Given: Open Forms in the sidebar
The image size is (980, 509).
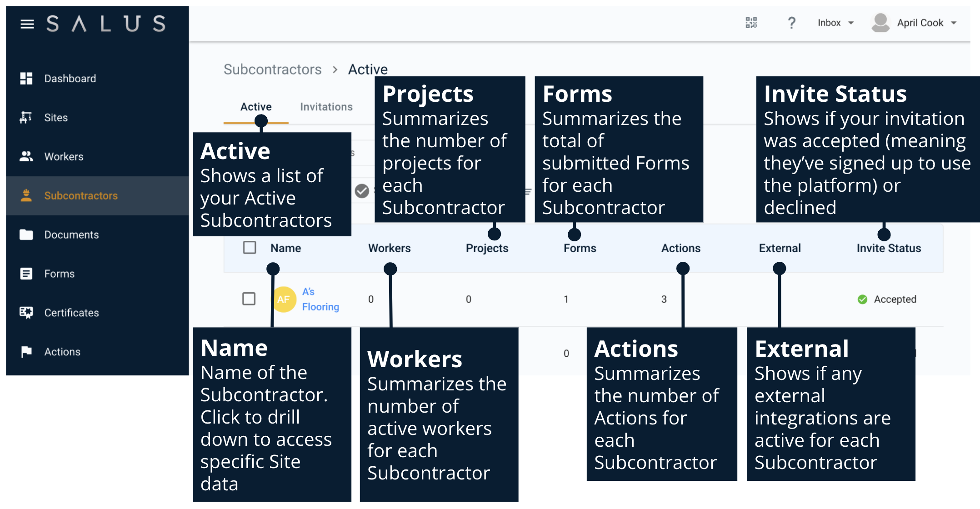Looking at the screenshot, I should pos(59,274).
